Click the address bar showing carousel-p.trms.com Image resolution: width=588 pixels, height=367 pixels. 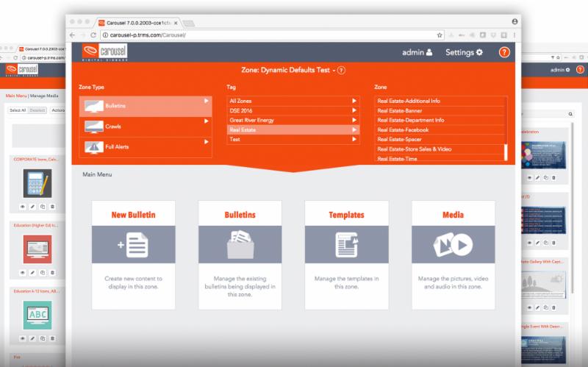click(x=272, y=35)
